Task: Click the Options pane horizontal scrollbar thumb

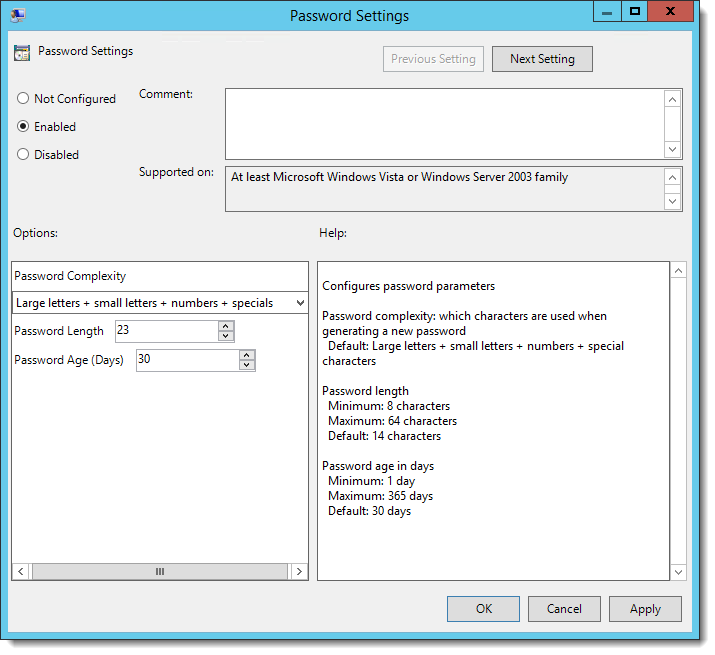Action: (160, 572)
